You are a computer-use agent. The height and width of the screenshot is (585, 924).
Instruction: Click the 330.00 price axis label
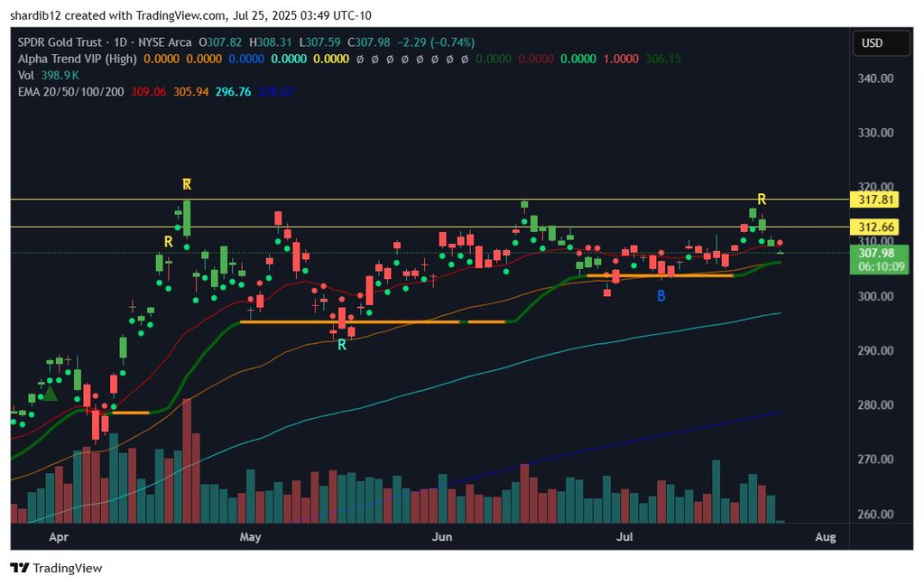coord(875,133)
